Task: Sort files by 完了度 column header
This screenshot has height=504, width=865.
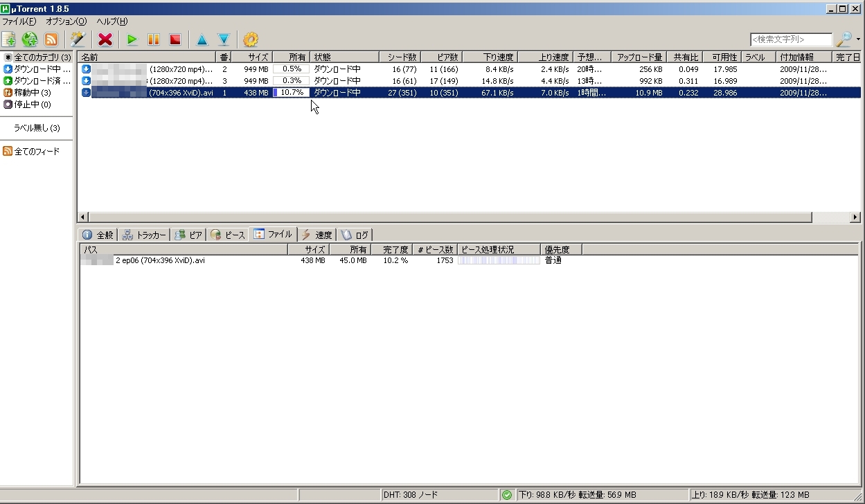Action: coord(391,249)
